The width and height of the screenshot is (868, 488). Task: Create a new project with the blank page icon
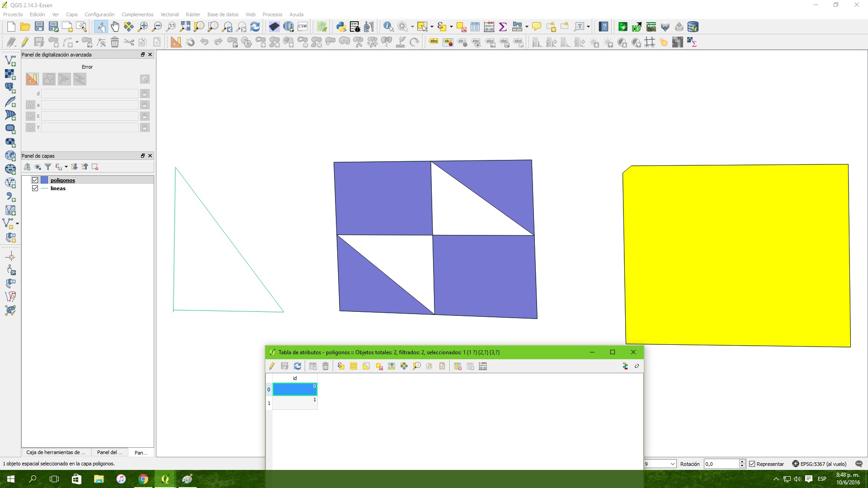pos(11,27)
